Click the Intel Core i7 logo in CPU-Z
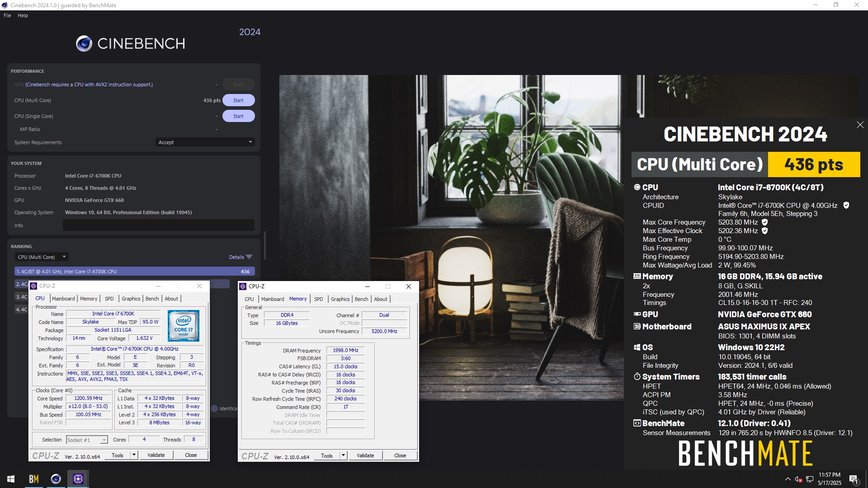Screen dimensions: 868x488 [x=184, y=326]
